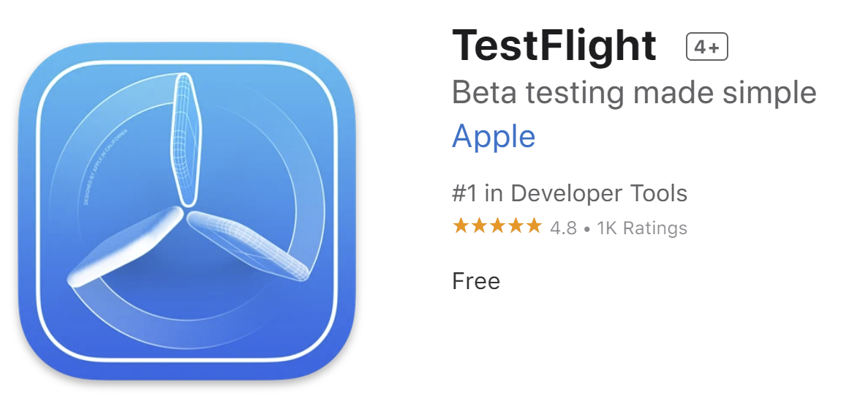Click the Designed by Apple in California text
The height and width of the screenshot is (415, 868).
coord(105,168)
